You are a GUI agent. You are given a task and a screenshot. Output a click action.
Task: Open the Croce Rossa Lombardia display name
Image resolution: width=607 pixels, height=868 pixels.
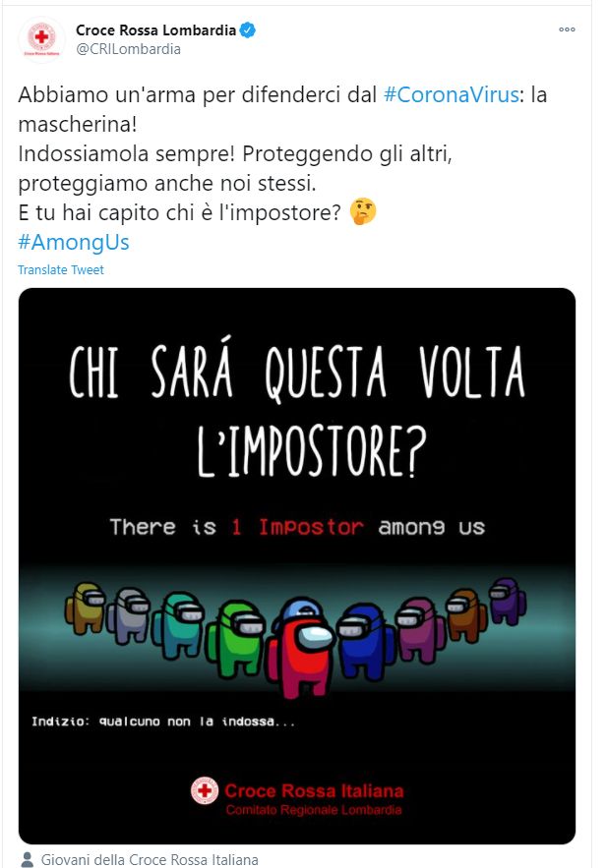click(x=156, y=29)
